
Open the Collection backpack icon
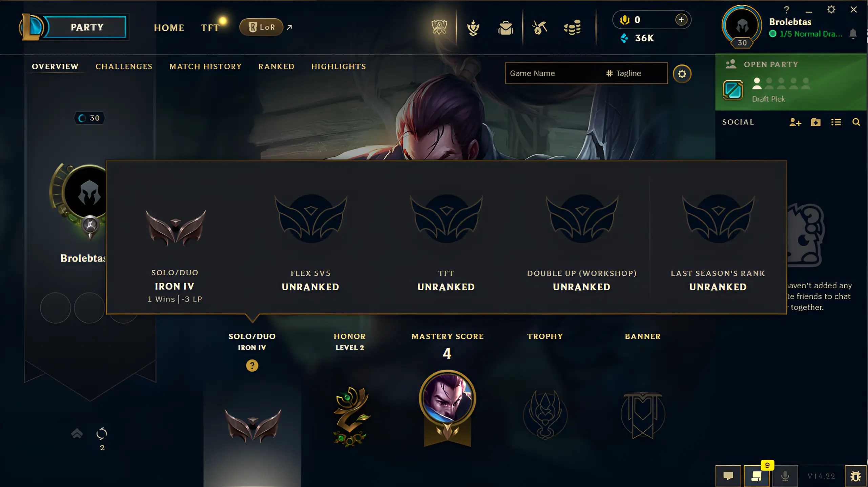click(x=505, y=28)
